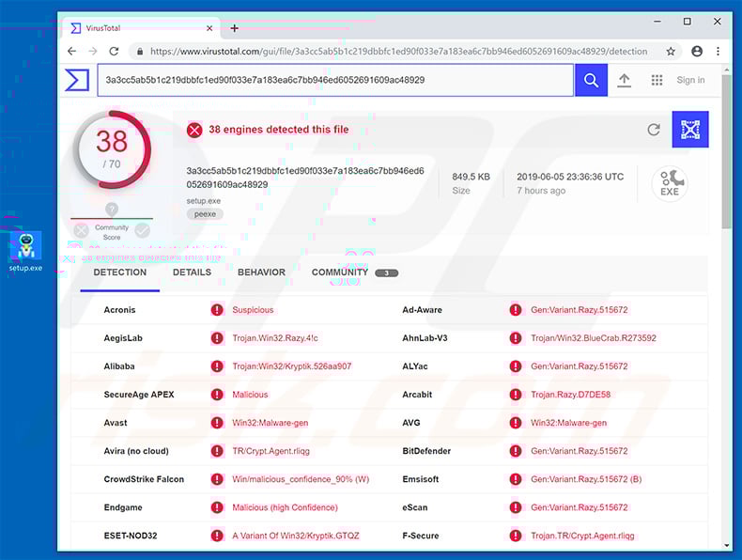
Task: Click the 38 engines detected this file heading
Action: (279, 130)
